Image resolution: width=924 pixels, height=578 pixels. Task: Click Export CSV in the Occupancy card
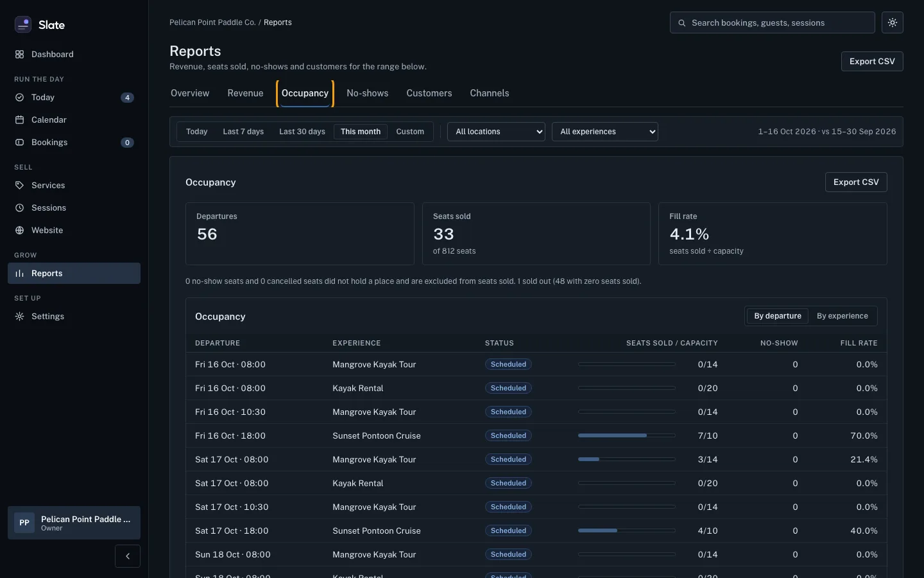click(856, 182)
